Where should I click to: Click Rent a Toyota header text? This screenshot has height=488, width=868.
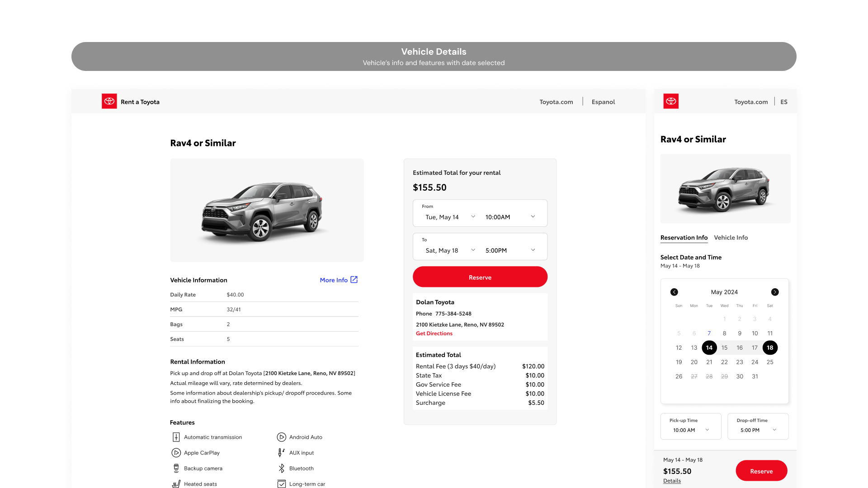[140, 102]
